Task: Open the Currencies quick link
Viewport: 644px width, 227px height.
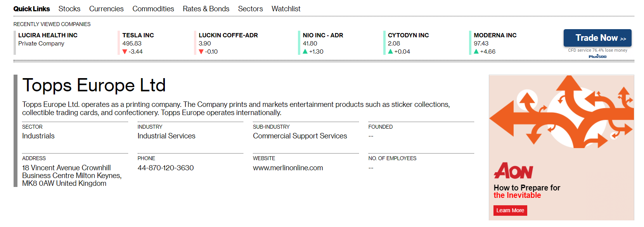Action: [x=106, y=9]
